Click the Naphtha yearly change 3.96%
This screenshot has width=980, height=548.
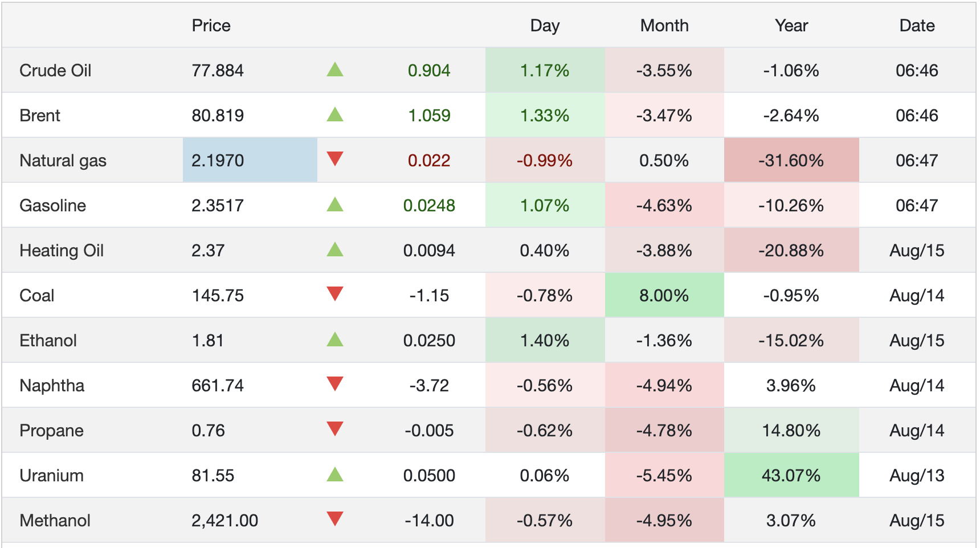[x=791, y=386]
